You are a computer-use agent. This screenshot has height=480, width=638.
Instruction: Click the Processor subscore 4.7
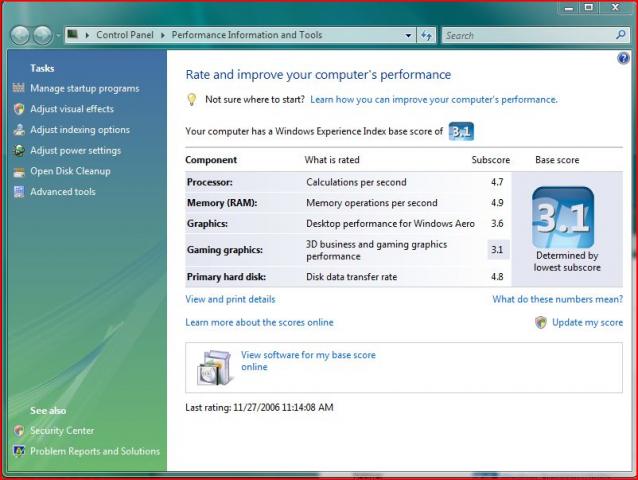pyautogui.click(x=497, y=182)
